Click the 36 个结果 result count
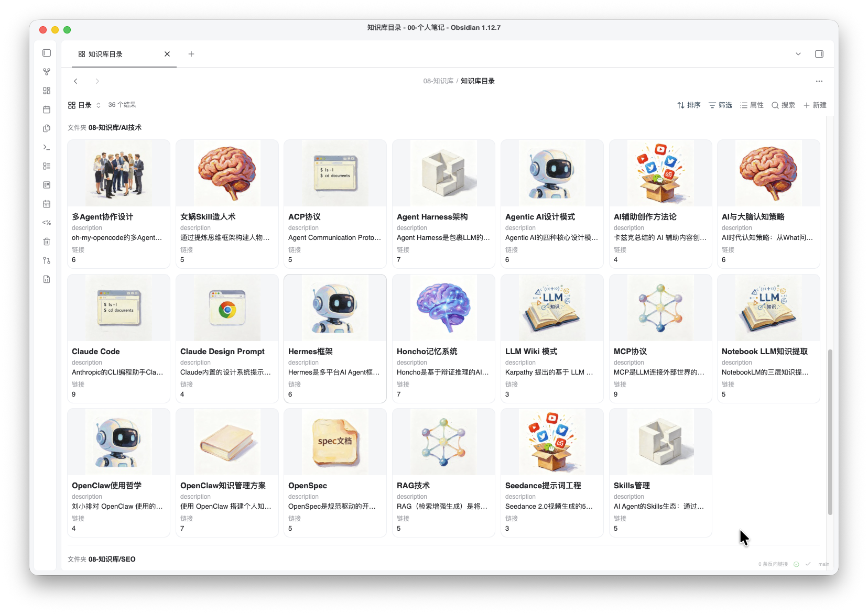 (122, 105)
